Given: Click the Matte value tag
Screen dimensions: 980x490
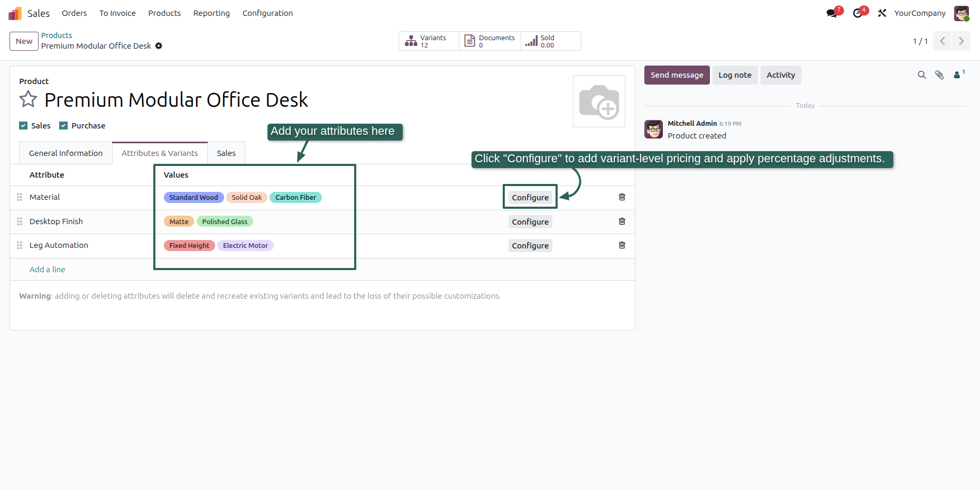Looking at the screenshot, I should point(179,221).
